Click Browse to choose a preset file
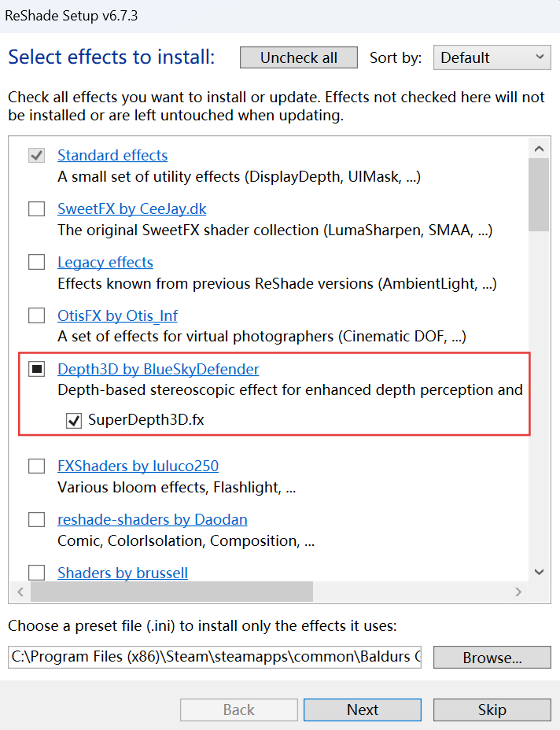The image size is (560, 730). pyautogui.click(x=492, y=658)
